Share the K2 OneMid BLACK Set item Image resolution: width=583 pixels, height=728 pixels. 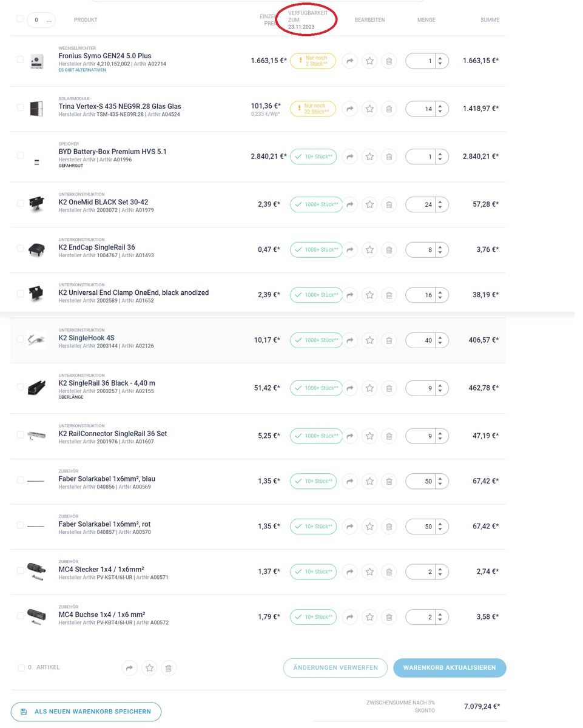[350, 204]
